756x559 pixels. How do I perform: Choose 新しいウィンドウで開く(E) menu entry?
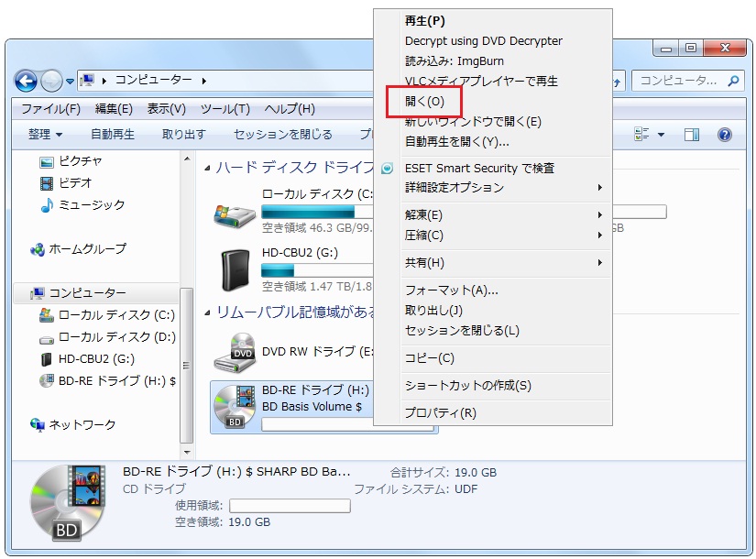[x=473, y=122]
